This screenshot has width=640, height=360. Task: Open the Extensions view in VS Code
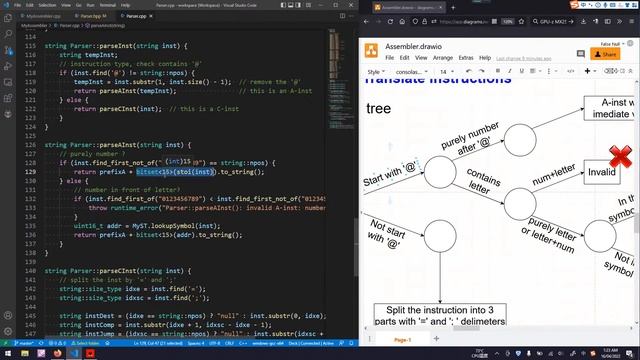8,98
